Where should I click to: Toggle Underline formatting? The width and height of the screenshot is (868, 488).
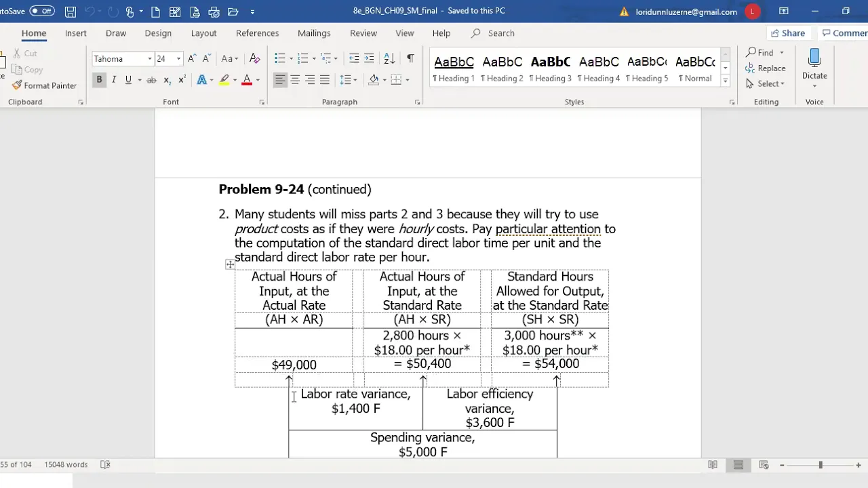[128, 80]
